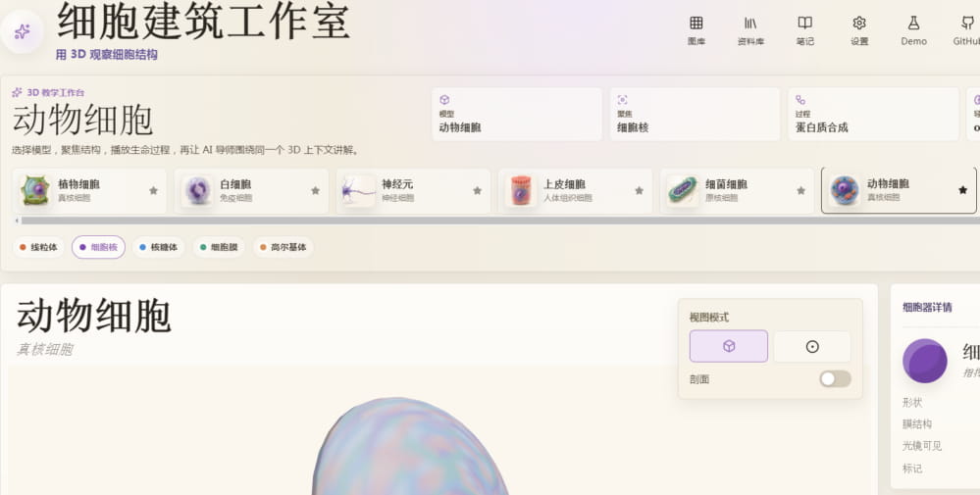Click the 形状 row label

tap(912, 402)
